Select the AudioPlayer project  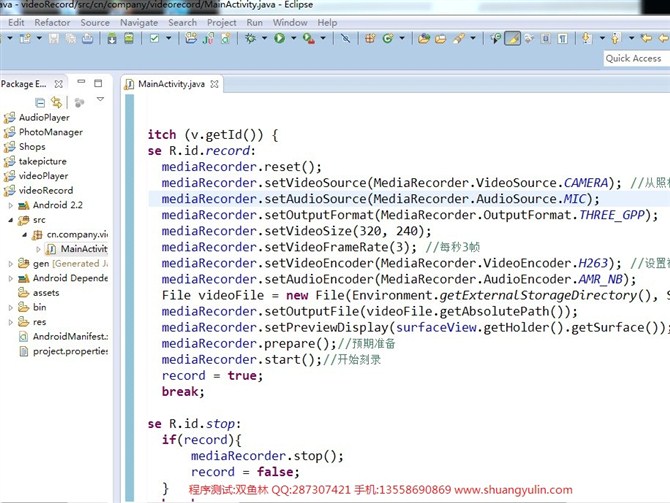pos(44,117)
